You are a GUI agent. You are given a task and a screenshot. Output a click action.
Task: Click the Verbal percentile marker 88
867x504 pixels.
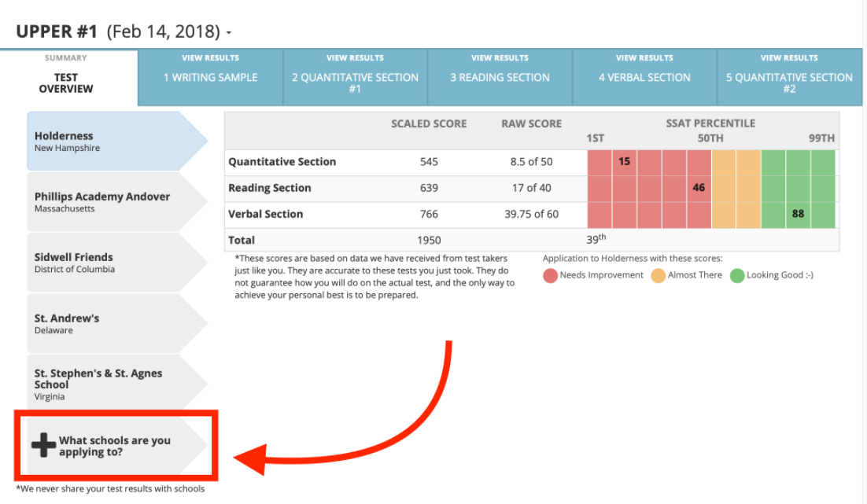(798, 214)
